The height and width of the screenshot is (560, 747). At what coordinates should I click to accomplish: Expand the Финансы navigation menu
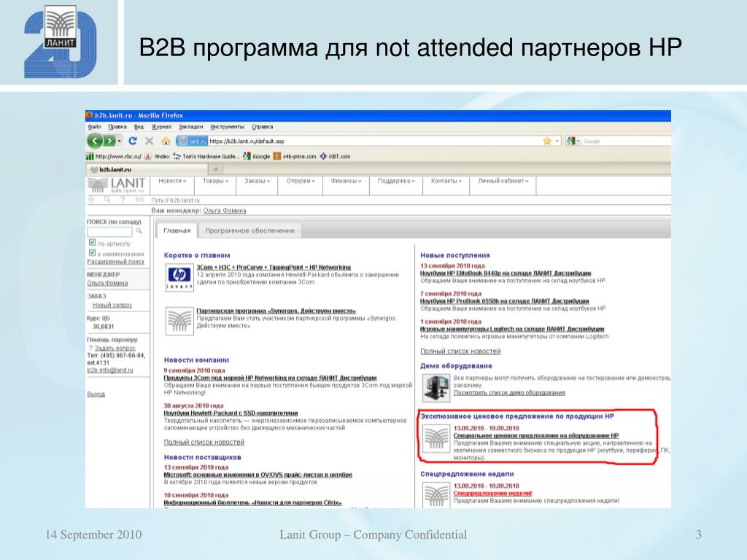(x=347, y=181)
